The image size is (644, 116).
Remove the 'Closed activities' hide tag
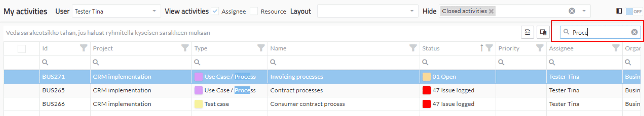(491, 11)
